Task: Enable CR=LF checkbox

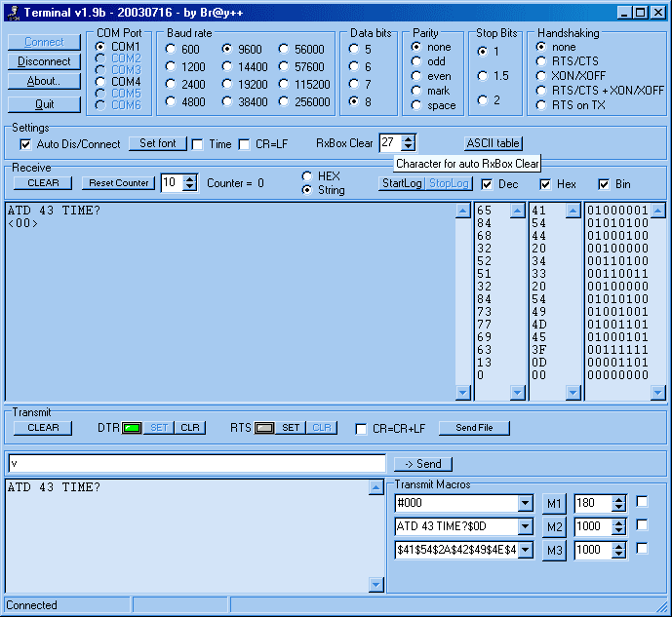Action: tap(244, 144)
